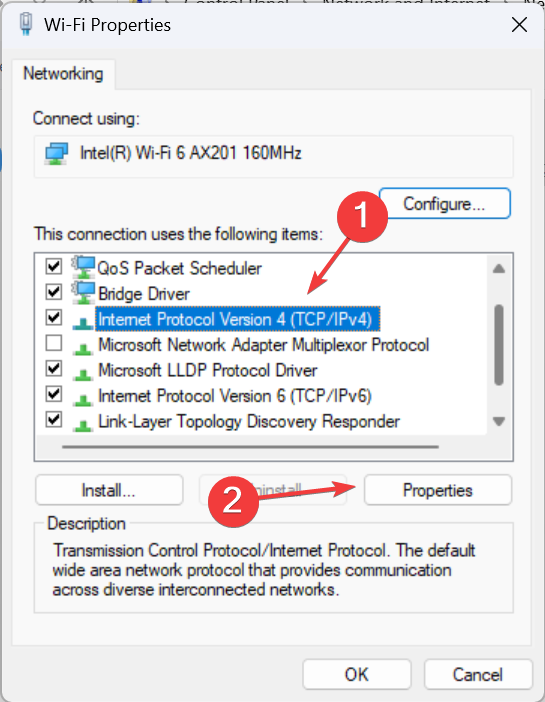Open Properties for the selected item
The width and height of the screenshot is (545, 702).
[x=438, y=490]
